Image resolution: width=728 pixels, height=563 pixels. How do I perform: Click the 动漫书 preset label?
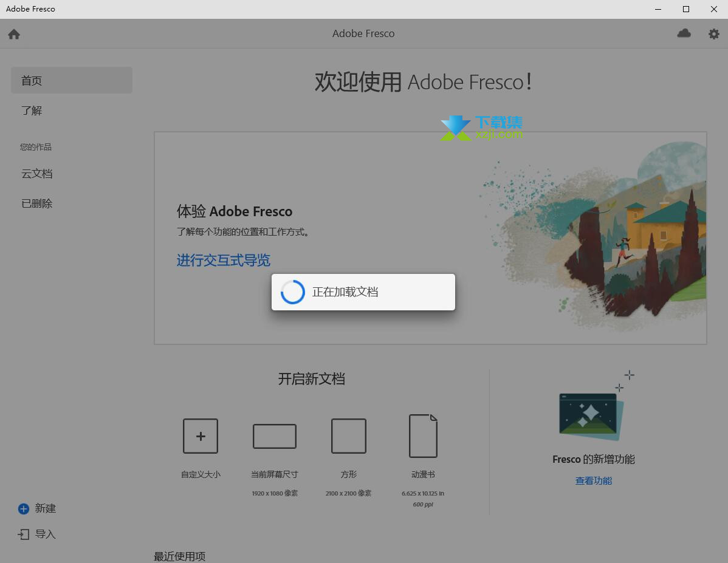point(423,474)
